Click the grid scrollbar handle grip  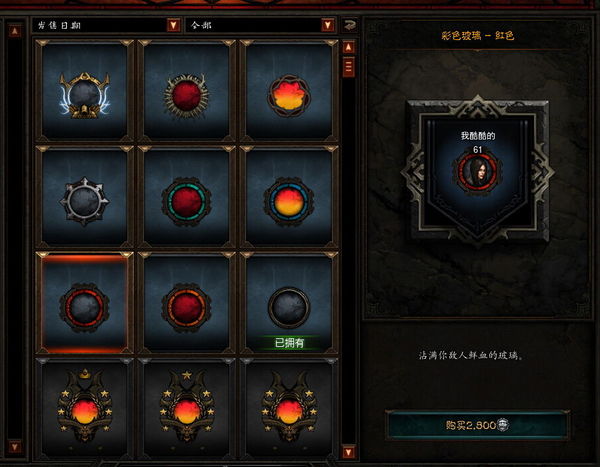(348, 67)
